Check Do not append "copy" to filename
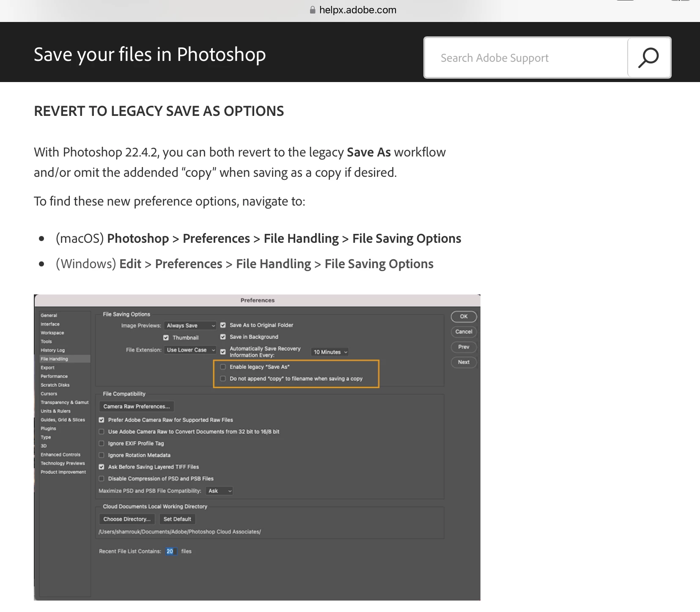 tap(223, 379)
